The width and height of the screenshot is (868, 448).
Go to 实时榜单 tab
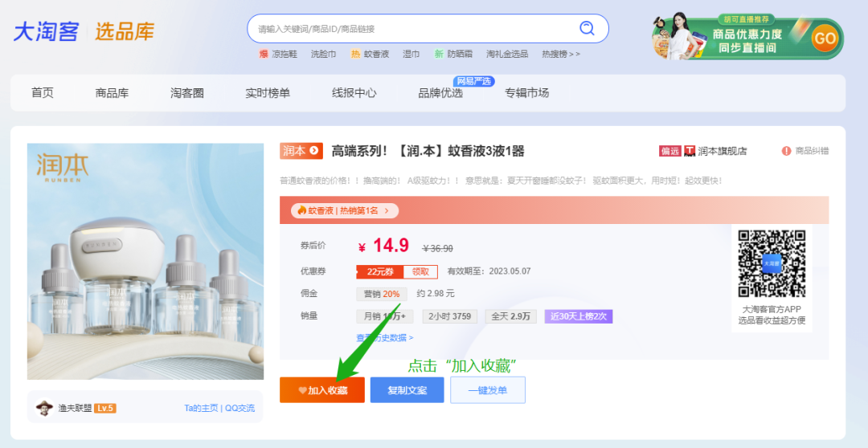pos(268,93)
